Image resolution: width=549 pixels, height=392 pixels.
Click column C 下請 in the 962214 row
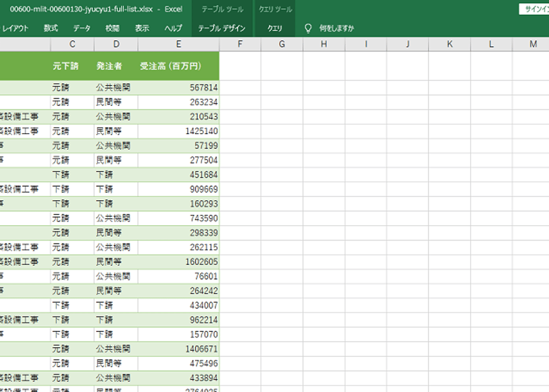click(x=61, y=320)
